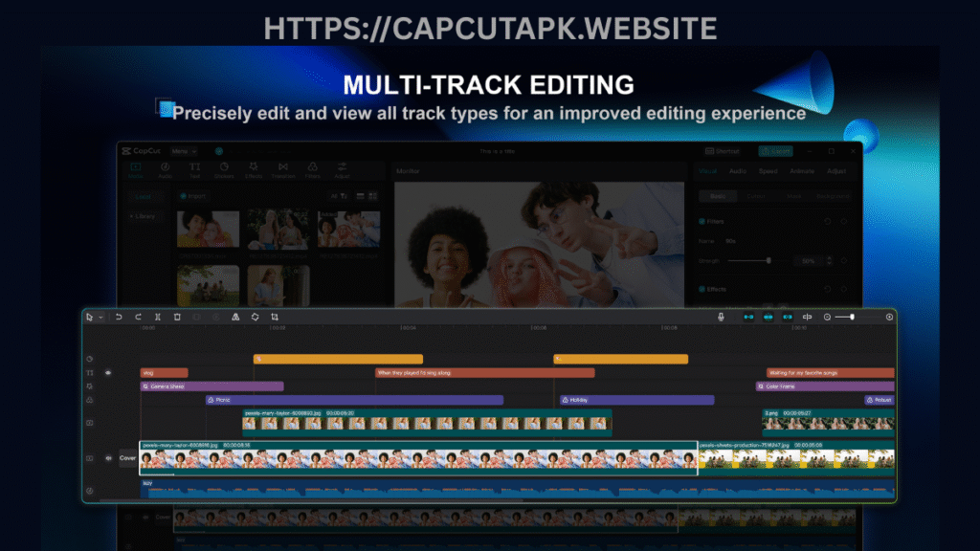Image resolution: width=980 pixels, height=551 pixels.
Task: Toggle auto snapping in timeline
Action: coord(768,318)
